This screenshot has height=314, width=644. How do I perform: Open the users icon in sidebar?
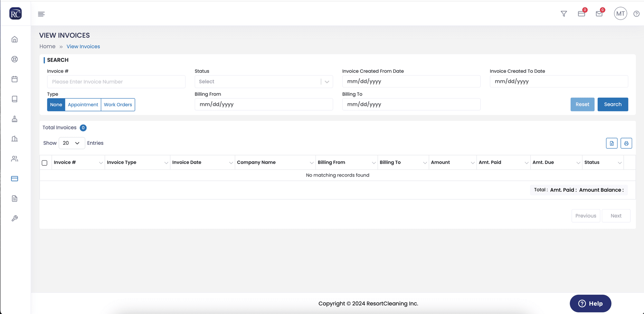coord(14,159)
